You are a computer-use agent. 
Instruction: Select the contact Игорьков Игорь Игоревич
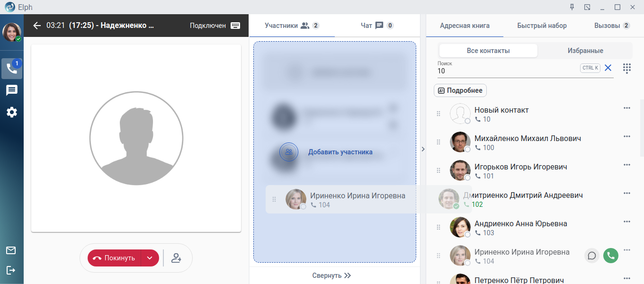click(x=520, y=167)
